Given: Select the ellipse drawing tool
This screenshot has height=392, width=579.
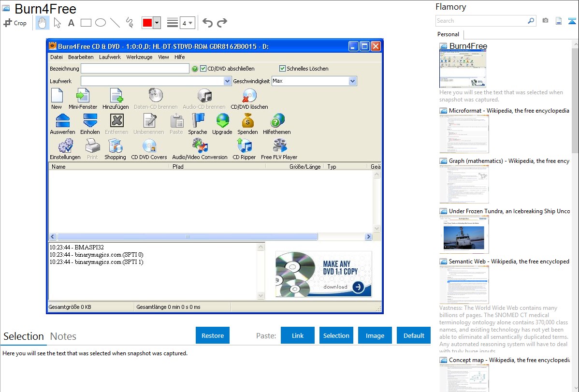Looking at the screenshot, I should tap(101, 23).
